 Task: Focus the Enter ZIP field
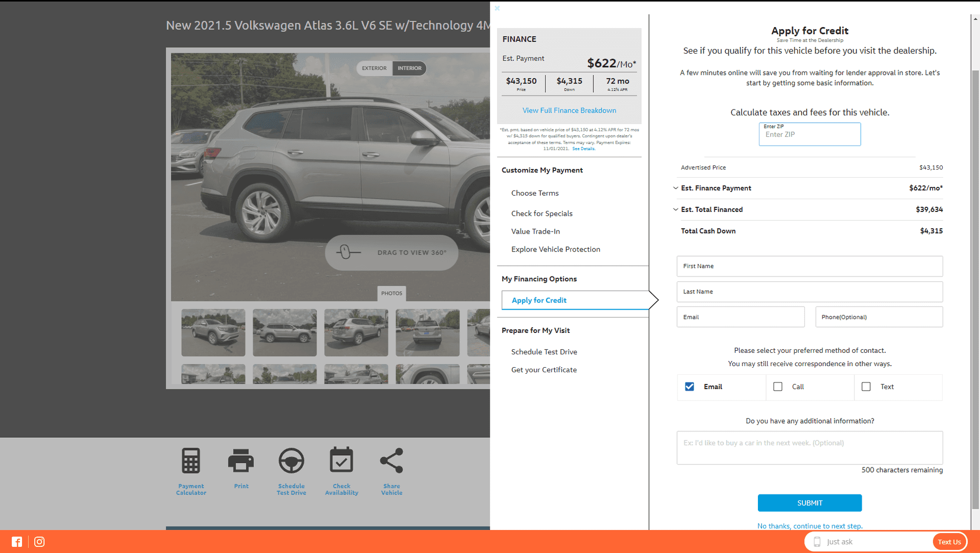pos(810,134)
